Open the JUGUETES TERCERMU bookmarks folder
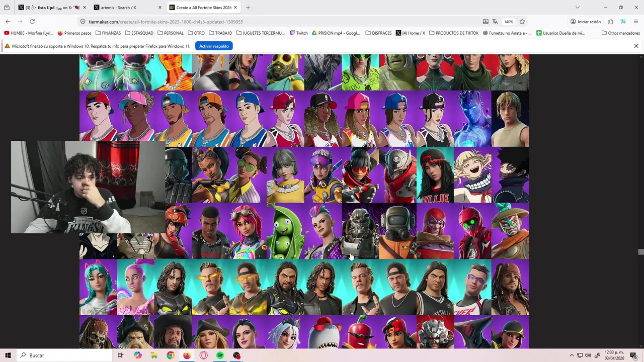644x362 pixels. pos(260,33)
